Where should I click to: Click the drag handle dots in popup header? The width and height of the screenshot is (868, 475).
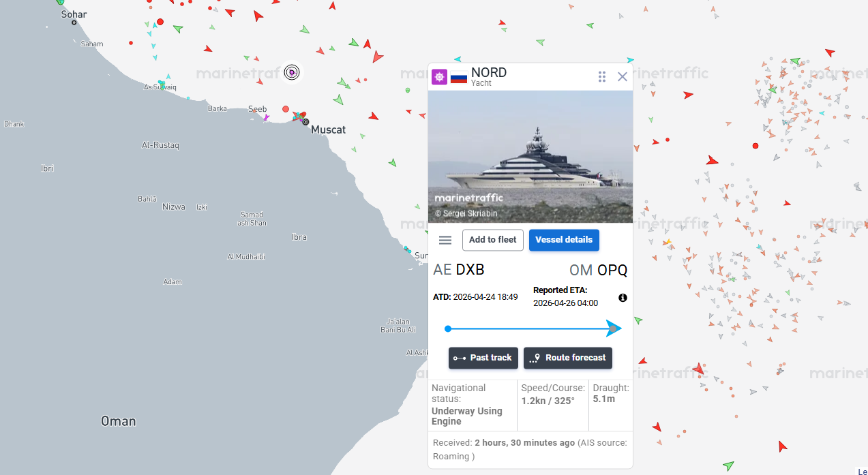pyautogui.click(x=602, y=77)
